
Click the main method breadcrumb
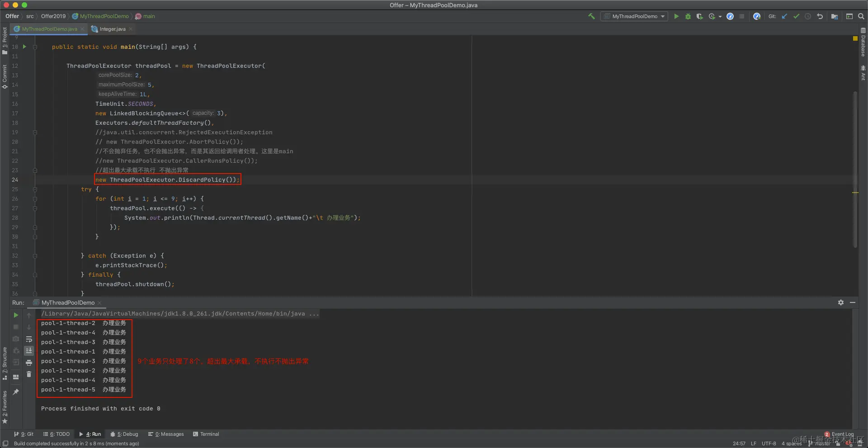pyautogui.click(x=145, y=16)
